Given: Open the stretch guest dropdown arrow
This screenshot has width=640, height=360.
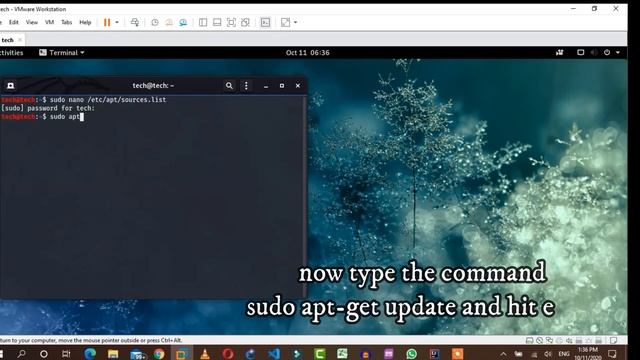Looking at the screenshot, I should [296, 22].
